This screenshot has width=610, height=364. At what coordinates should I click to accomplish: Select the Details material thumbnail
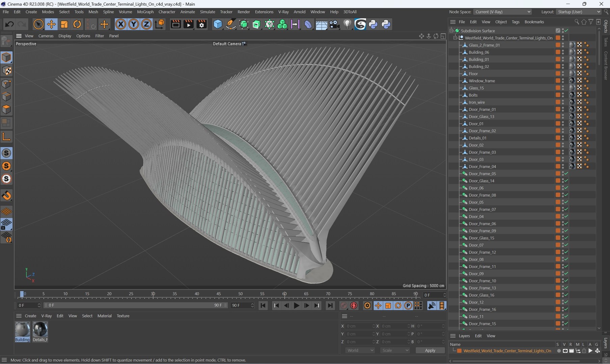40,332
